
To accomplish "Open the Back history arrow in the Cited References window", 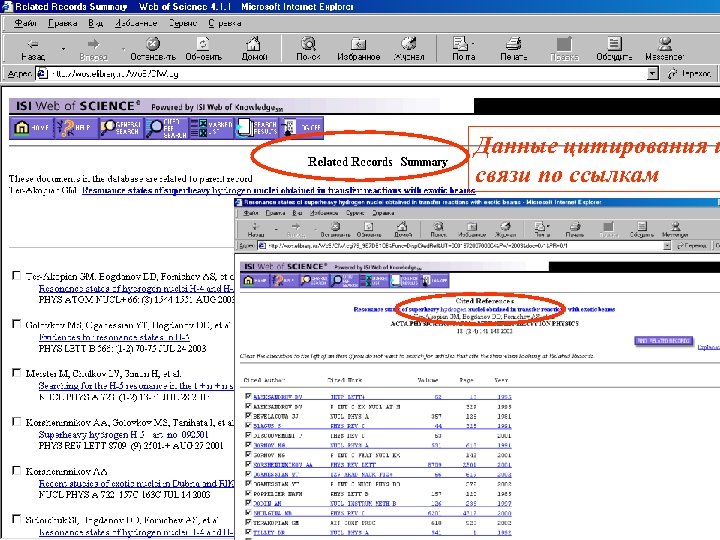I will (276, 228).
